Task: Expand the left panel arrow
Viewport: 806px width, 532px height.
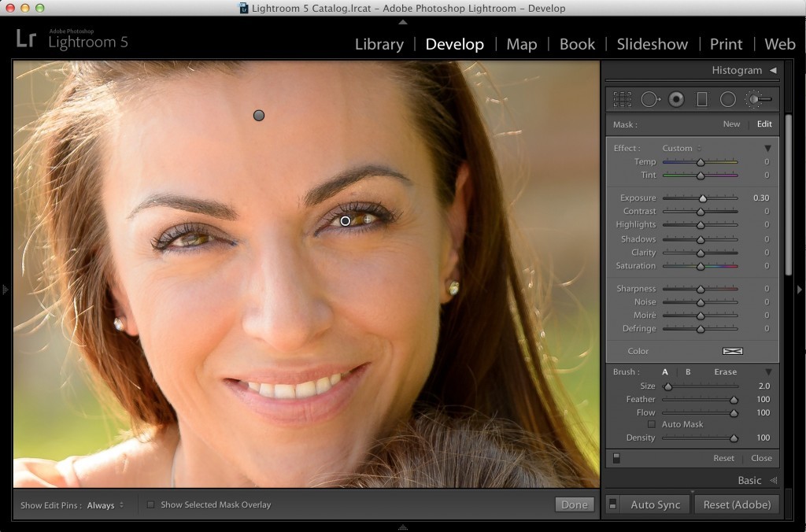Action: pos(6,290)
